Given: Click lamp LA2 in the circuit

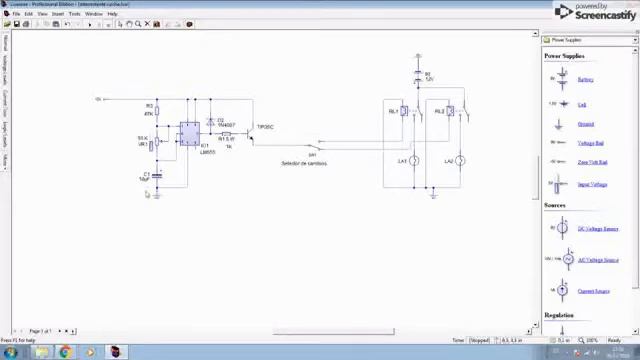Looking at the screenshot, I should pos(460,161).
